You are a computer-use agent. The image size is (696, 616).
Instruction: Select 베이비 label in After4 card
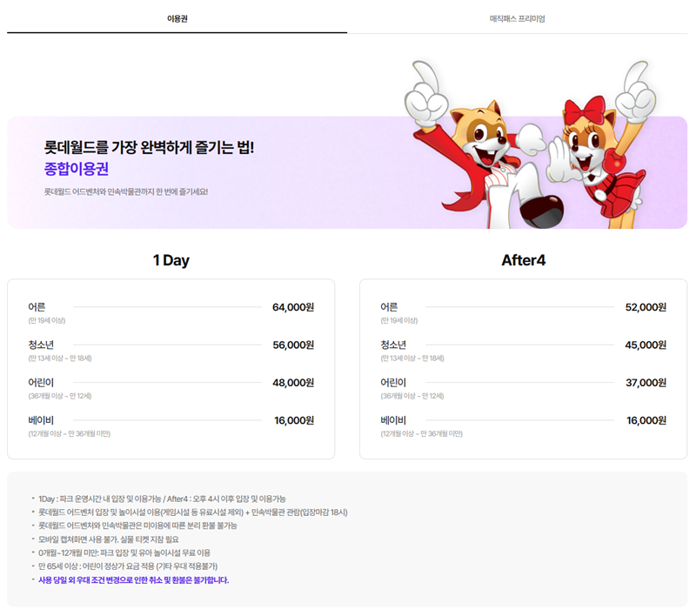(393, 420)
